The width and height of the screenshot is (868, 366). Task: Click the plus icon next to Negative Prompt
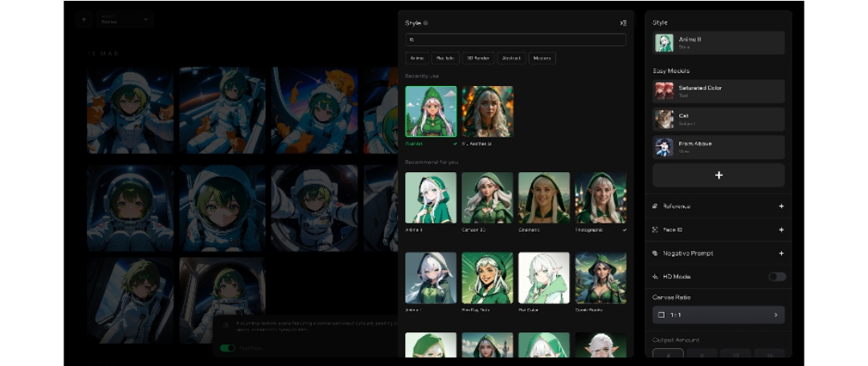(781, 253)
